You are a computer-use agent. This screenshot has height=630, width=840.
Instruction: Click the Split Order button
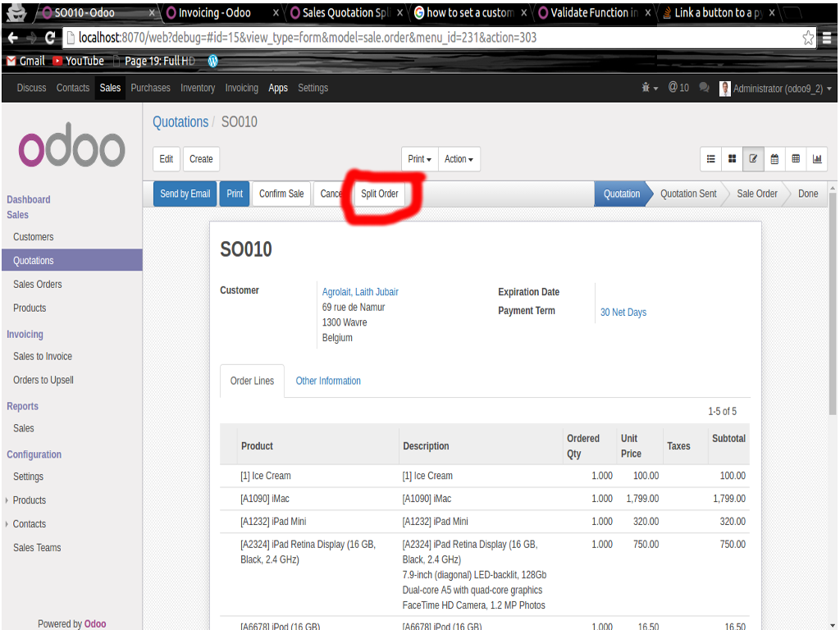pos(379,194)
